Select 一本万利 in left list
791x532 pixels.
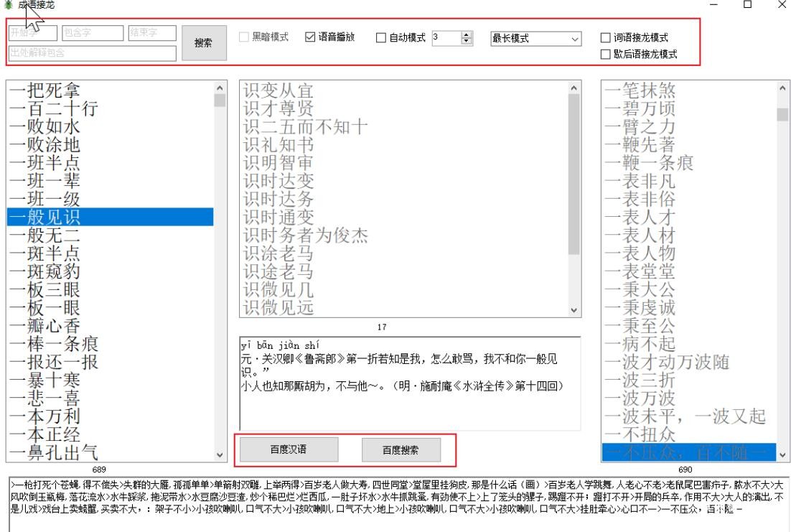coord(110,416)
